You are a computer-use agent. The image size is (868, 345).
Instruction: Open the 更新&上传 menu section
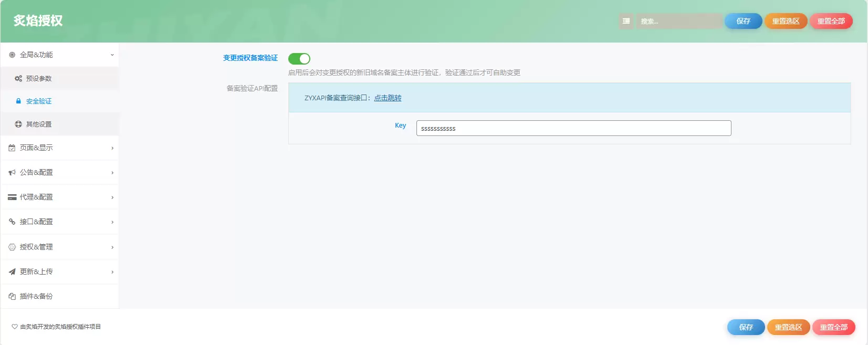click(60, 271)
